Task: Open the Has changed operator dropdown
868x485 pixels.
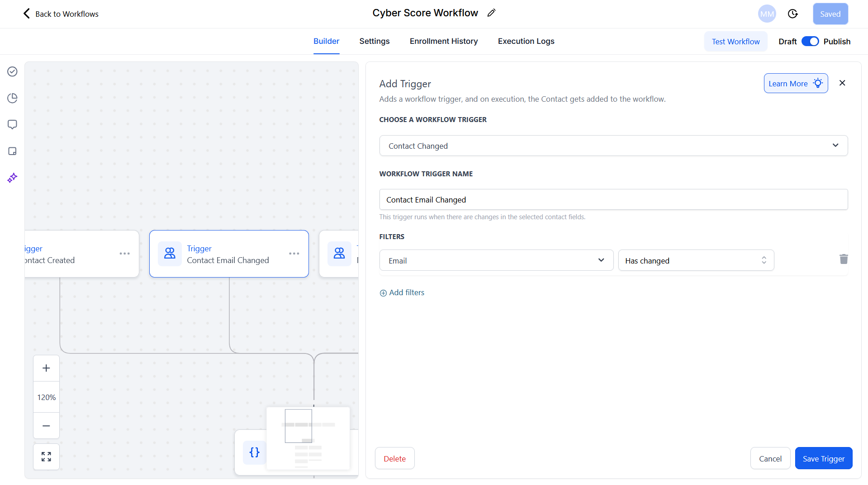Action: (696, 260)
